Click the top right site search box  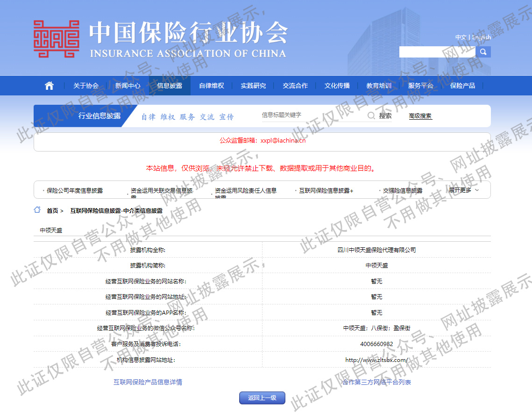click(x=437, y=52)
